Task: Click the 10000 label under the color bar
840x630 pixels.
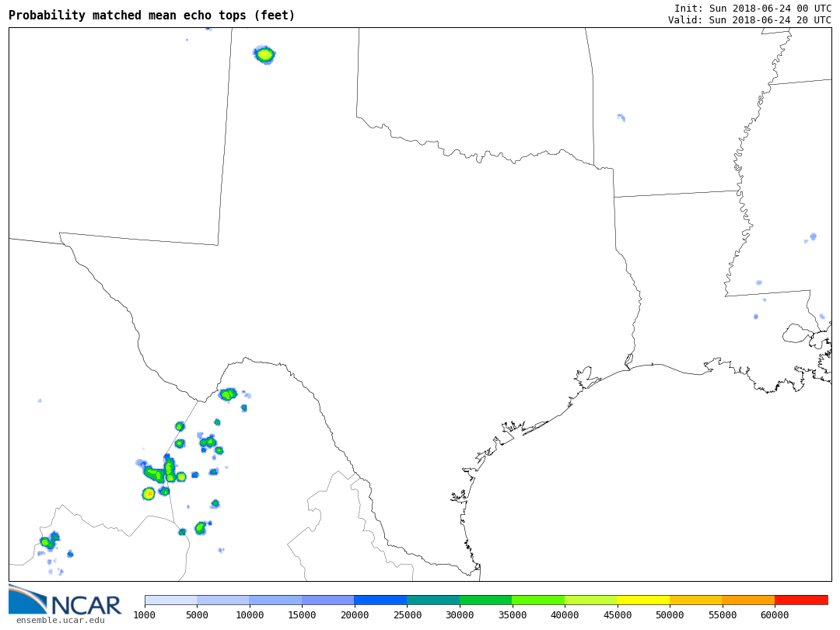Action: tap(250, 615)
